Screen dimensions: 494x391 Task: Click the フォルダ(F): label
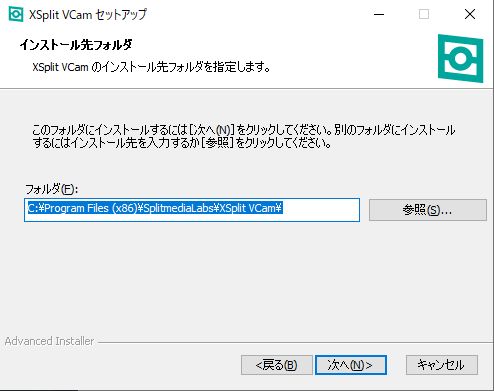point(51,189)
